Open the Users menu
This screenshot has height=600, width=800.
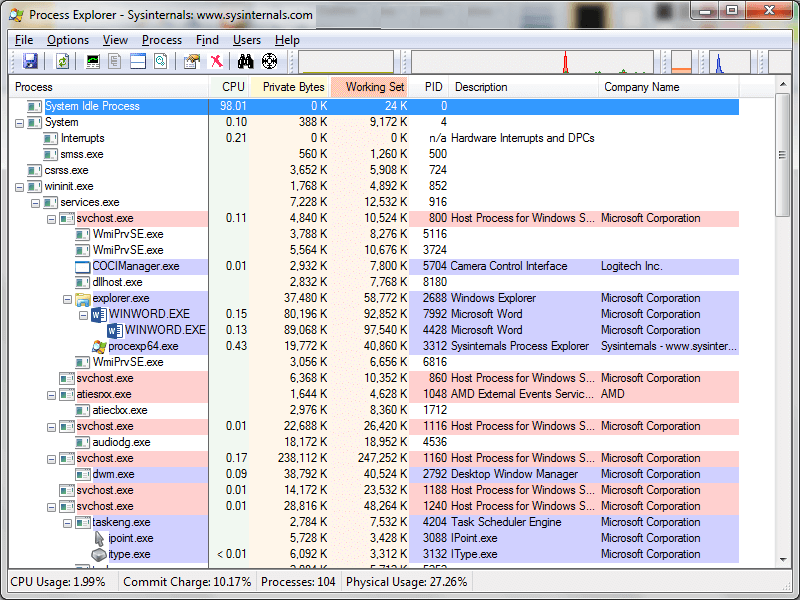click(x=247, y=40)
